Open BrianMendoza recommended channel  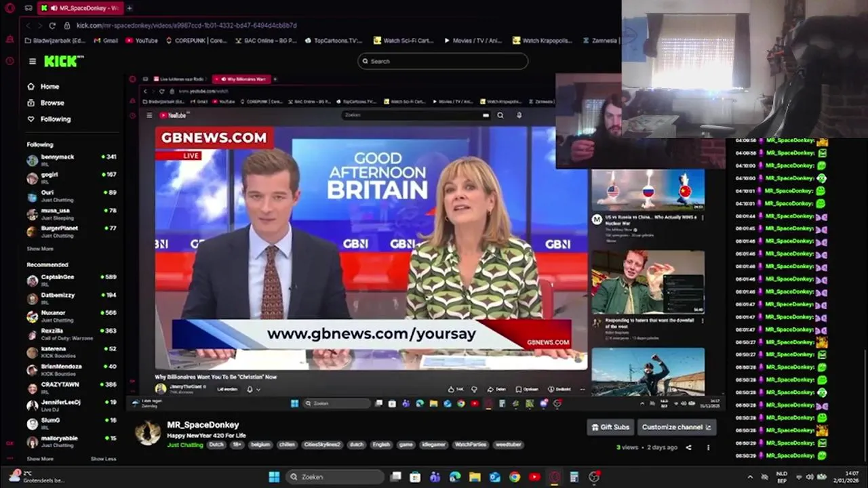71,369
